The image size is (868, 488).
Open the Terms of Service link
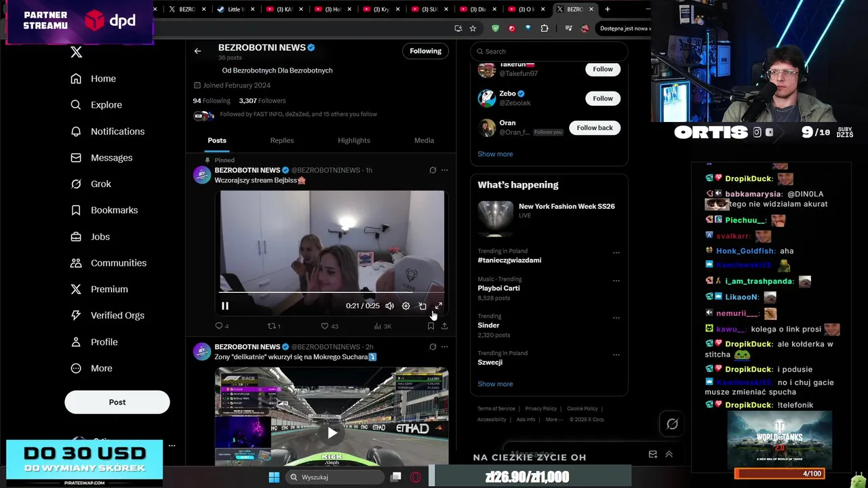click(x=496, y=409)
